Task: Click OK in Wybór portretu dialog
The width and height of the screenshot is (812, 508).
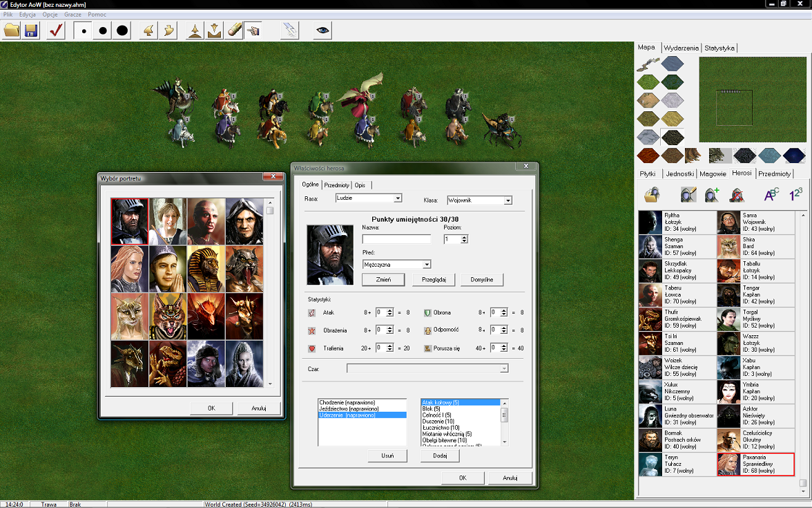Action: 211,408
